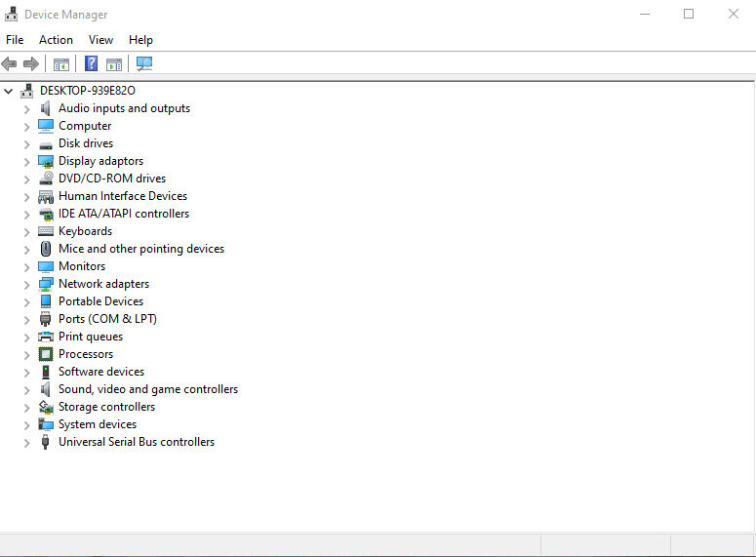The height and width of the screenshot is (557, 756).
Task: Click the speaker icon beside Sound, video and game controllers
Action: tap(46, 389)
